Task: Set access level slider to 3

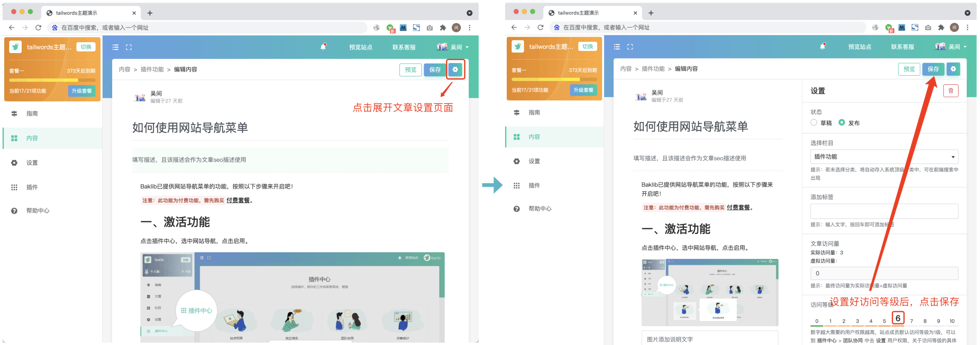Action: click(x=857, y=321)
